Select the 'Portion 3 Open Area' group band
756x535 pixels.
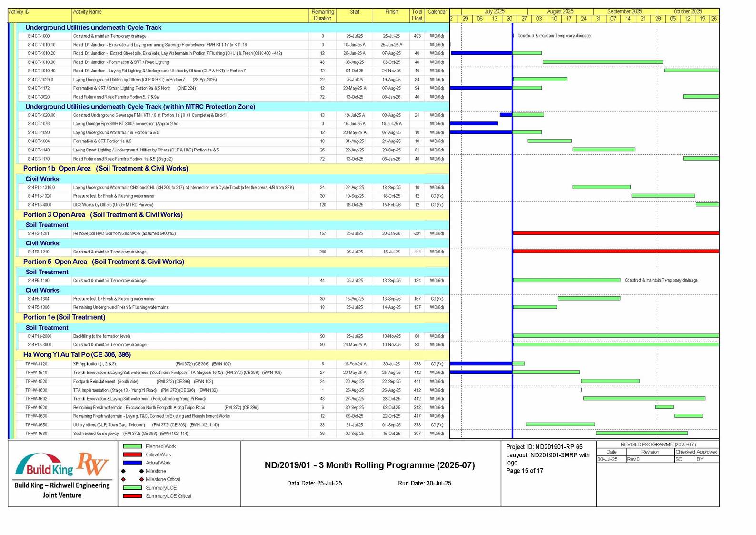[232, 215]
